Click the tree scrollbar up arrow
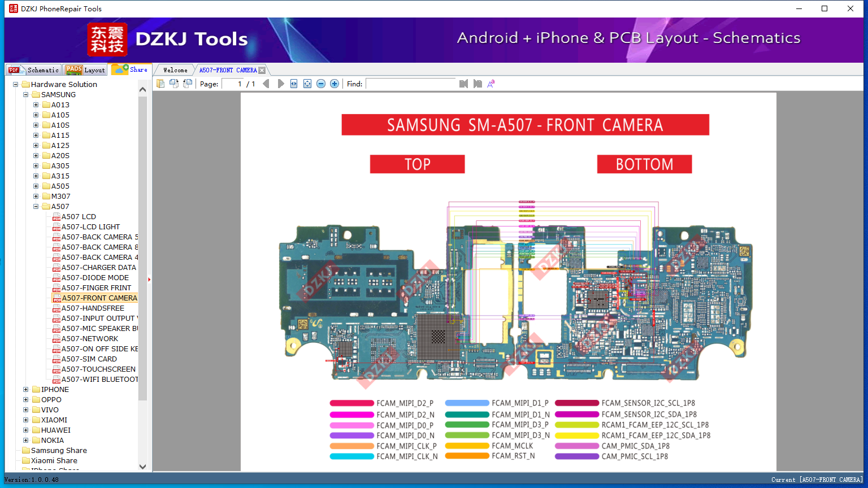 pos(142,89)
